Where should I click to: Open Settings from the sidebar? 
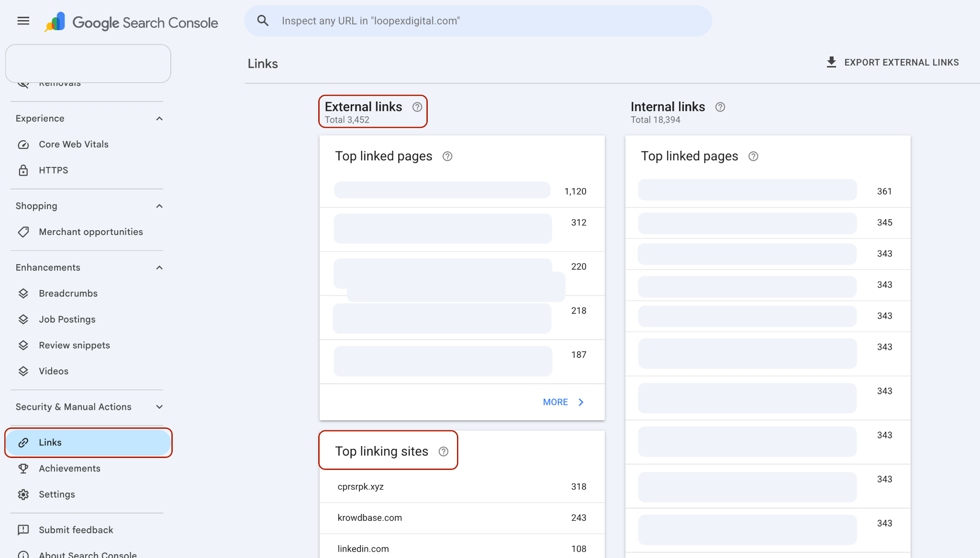88,494
